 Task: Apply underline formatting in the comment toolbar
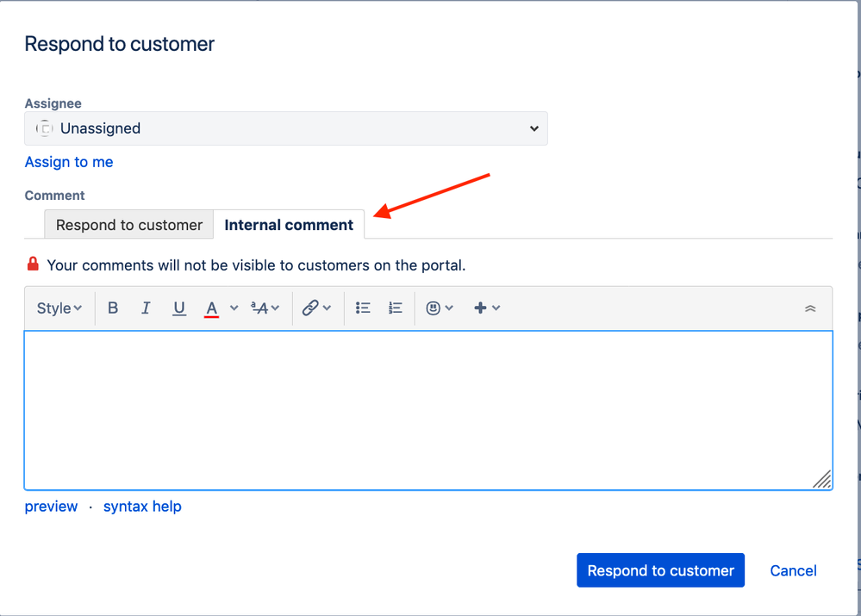[x=179, y=308]
